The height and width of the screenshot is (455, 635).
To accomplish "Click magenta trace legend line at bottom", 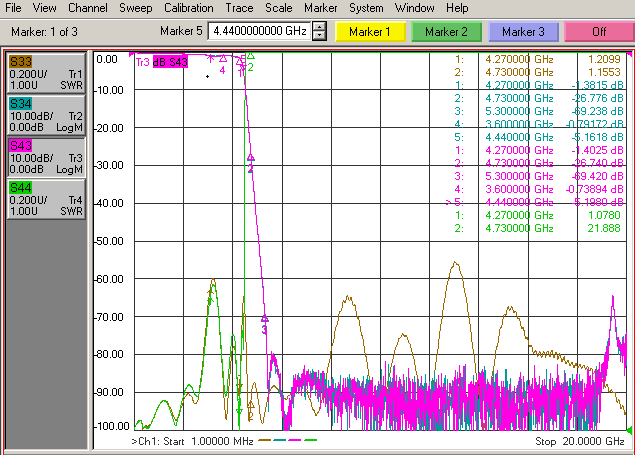I will click(x=295, y=440).
